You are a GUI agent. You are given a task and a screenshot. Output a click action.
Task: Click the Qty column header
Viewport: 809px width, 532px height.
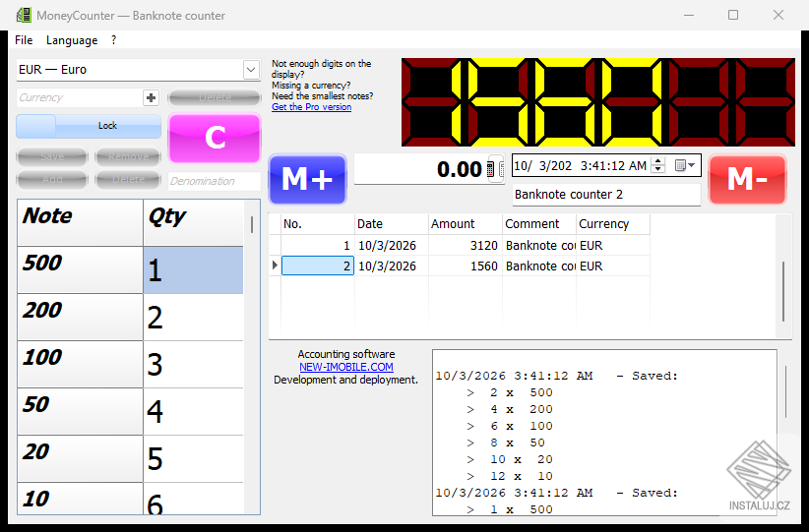tap(194, 222)
